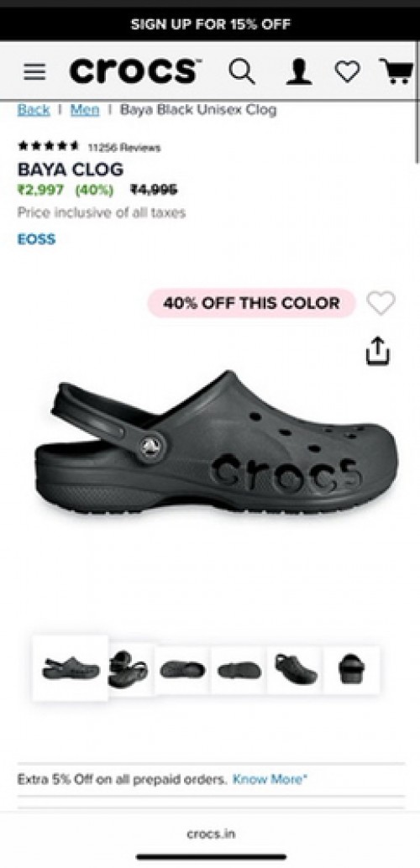
Task: Open the EOSS offer link
Action: pyautogui.click(x=37, y=239)
